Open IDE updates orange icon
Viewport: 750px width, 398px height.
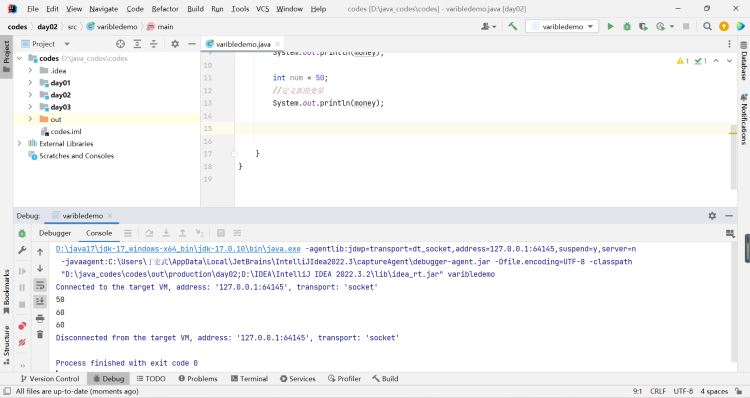pyautogui.click(x=724, y=27)
